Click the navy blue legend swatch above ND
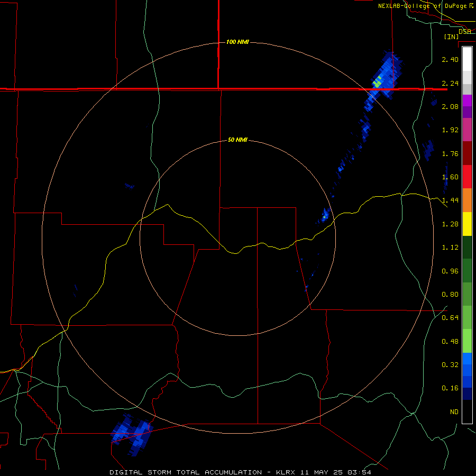 (x=467, y=394)
